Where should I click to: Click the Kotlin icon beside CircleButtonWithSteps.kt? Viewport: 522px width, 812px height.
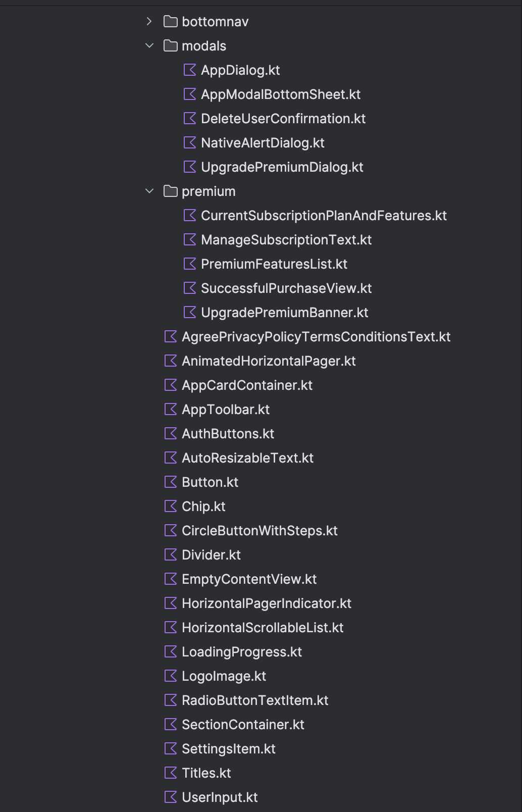point(171,530)
